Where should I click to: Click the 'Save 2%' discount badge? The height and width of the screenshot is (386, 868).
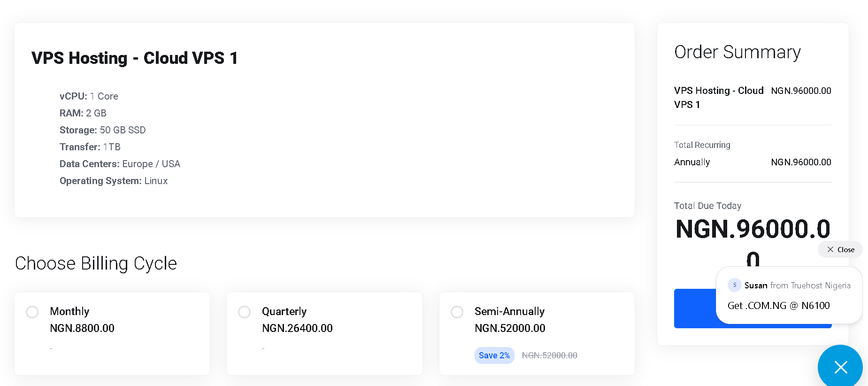click(494, 355)
